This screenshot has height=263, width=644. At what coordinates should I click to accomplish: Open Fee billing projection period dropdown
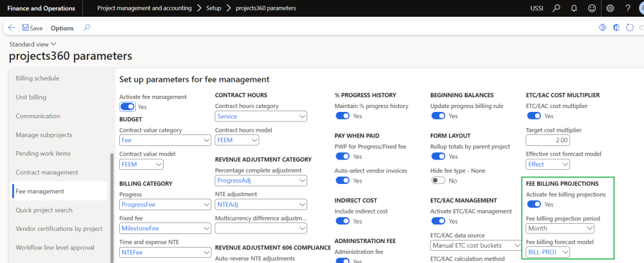(560, 228)
